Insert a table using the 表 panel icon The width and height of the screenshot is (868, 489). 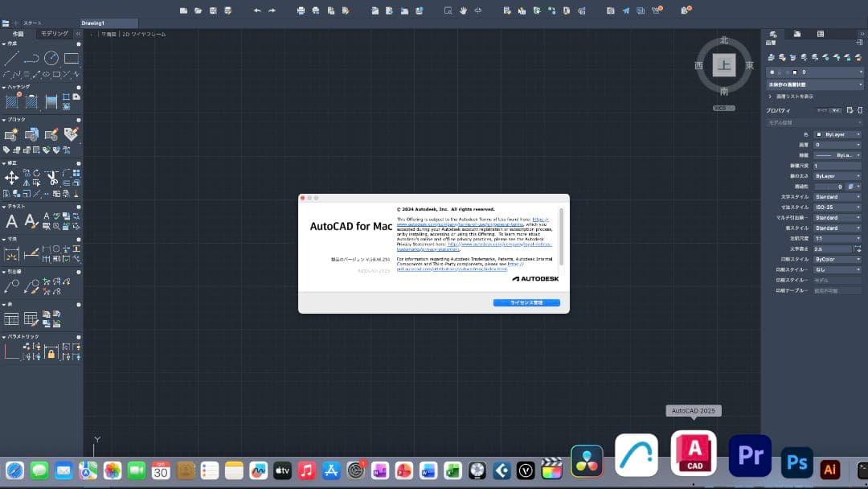pyautogui.click(x=10, y=318)
